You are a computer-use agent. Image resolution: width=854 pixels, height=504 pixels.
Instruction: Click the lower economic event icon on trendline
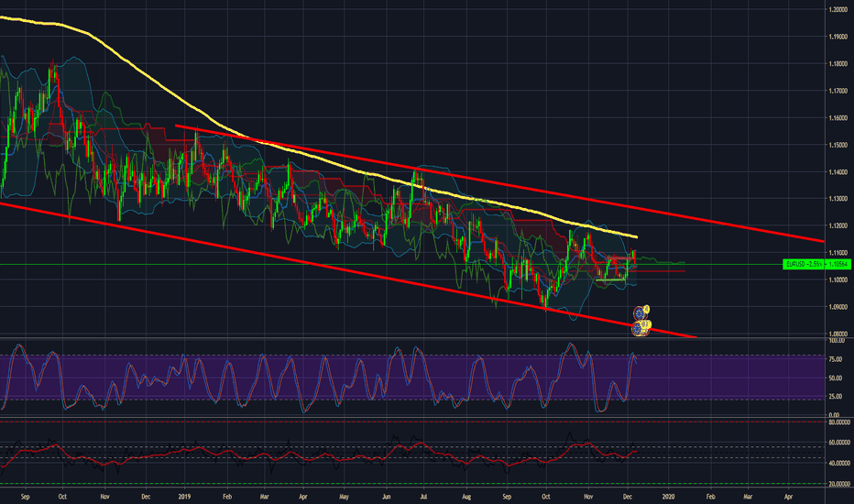(638, 326)
